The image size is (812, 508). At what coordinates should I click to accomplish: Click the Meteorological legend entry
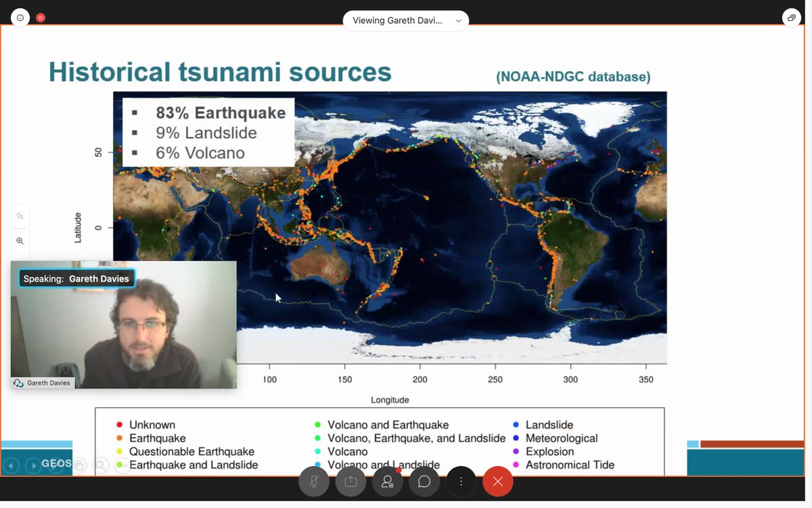click(554, 438)
